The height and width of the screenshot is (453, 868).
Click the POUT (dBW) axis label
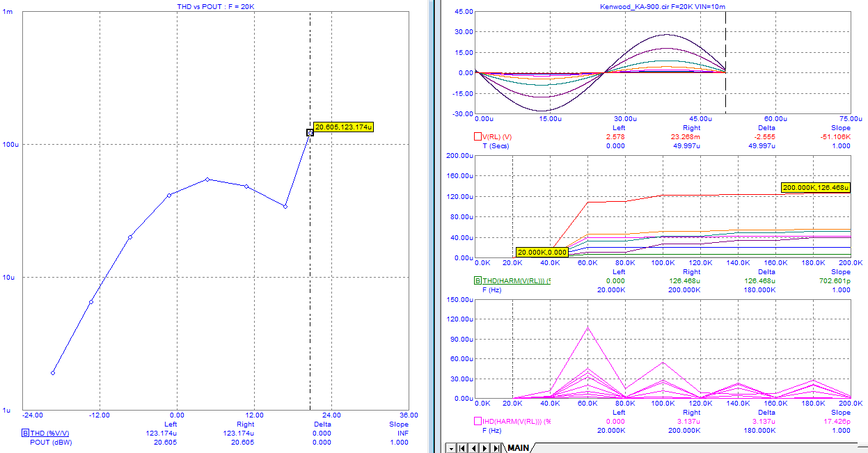pos(52,442)
